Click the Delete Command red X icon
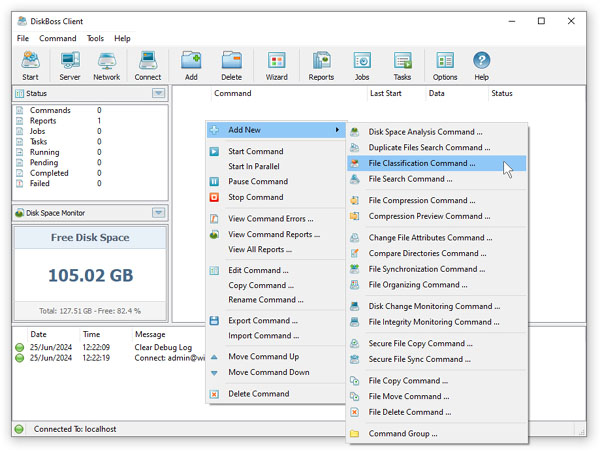The height and width of the screenshot is (452, 600). pos(214,394)
